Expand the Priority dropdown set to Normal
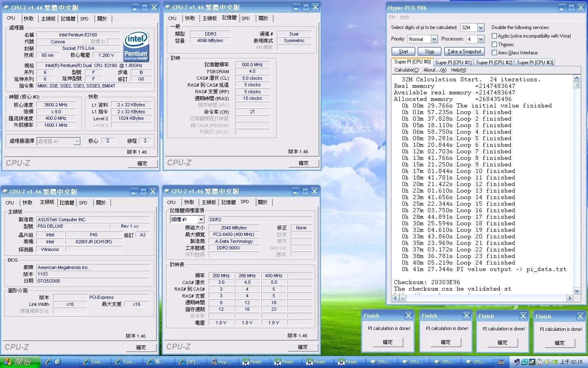The height and width of the screenshot is (368, 588). 434,39
